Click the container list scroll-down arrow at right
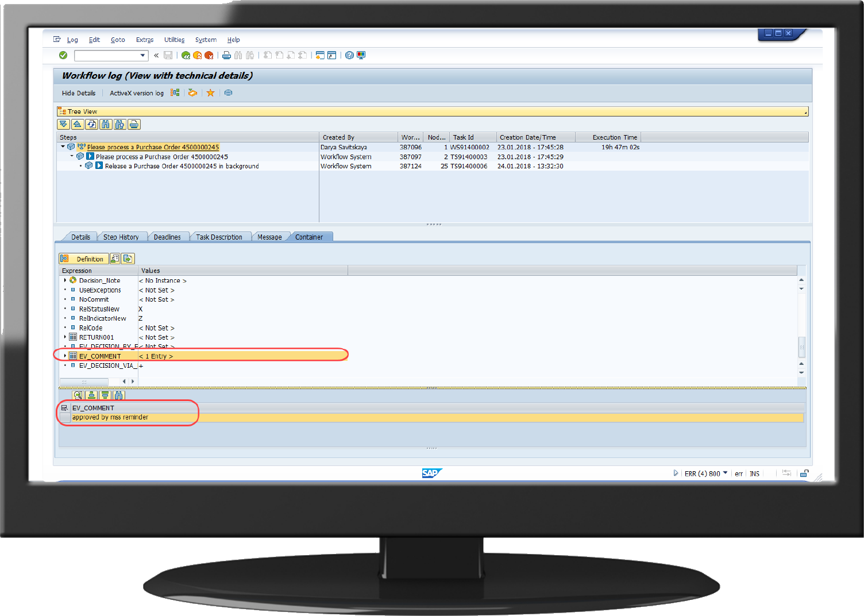 click(x=801, y=372)
